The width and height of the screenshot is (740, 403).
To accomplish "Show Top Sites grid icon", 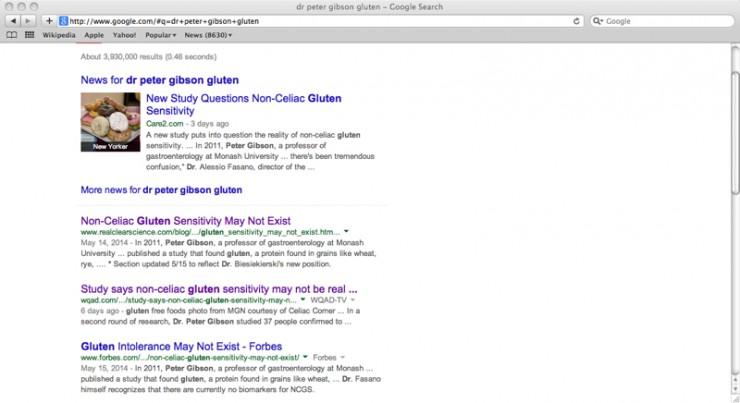I will pos(29,35).
